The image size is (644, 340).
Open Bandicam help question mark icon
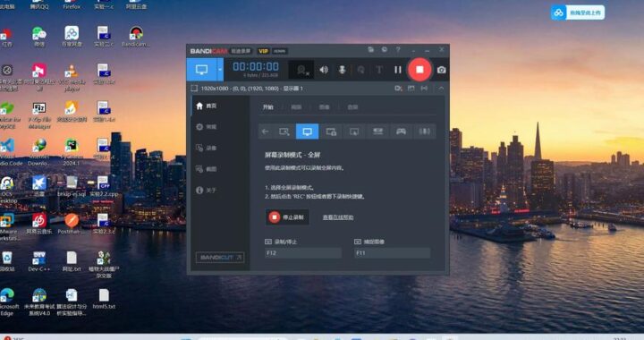[398, 50]
